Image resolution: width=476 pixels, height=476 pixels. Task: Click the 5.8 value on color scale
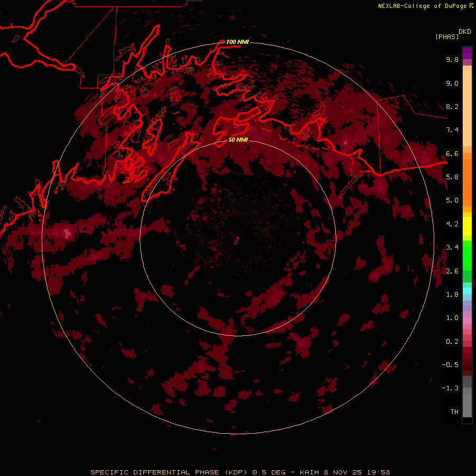(x=452, y=177)
